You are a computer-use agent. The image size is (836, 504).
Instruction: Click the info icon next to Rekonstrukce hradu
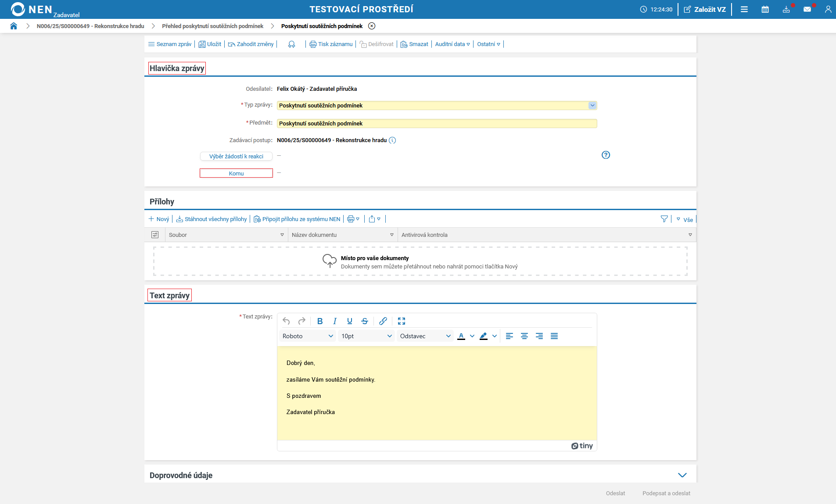[392, 140]
